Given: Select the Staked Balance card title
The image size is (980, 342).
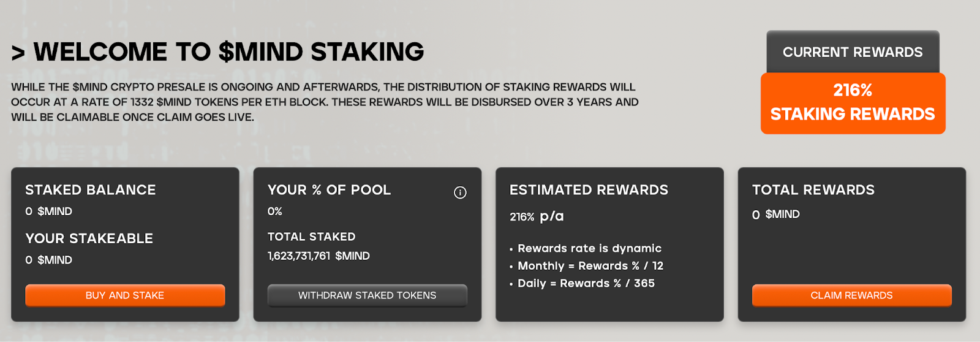Looking at the screenshot, I should click(91, 190).
